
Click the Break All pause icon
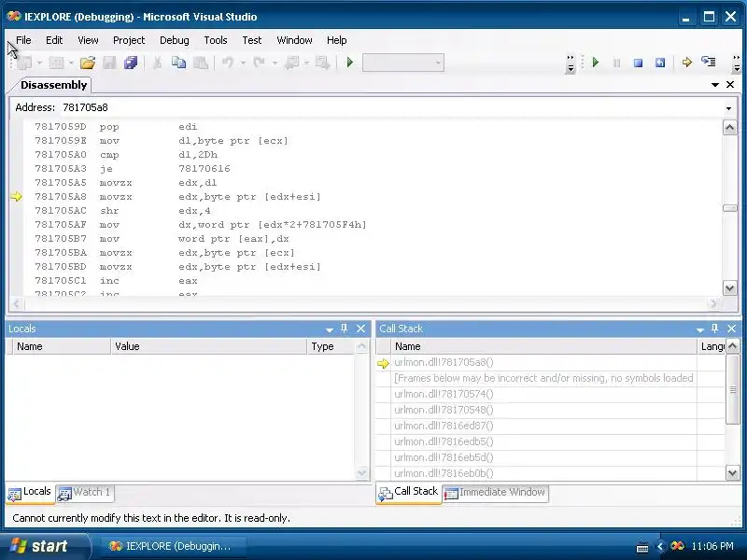pos(616,63)
